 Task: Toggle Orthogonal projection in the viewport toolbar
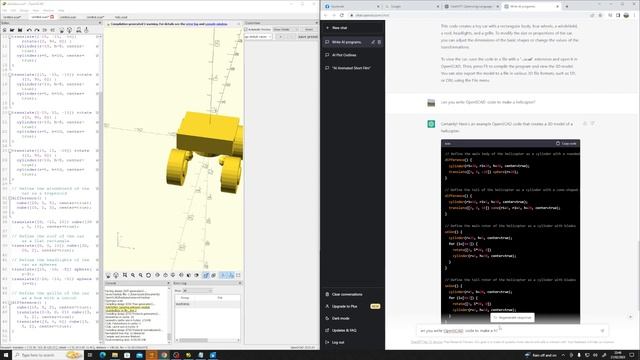coord(213,276)
